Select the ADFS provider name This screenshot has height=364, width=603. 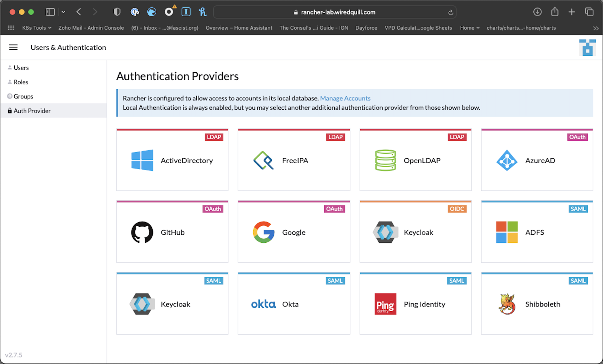click(x=535, y=232)
